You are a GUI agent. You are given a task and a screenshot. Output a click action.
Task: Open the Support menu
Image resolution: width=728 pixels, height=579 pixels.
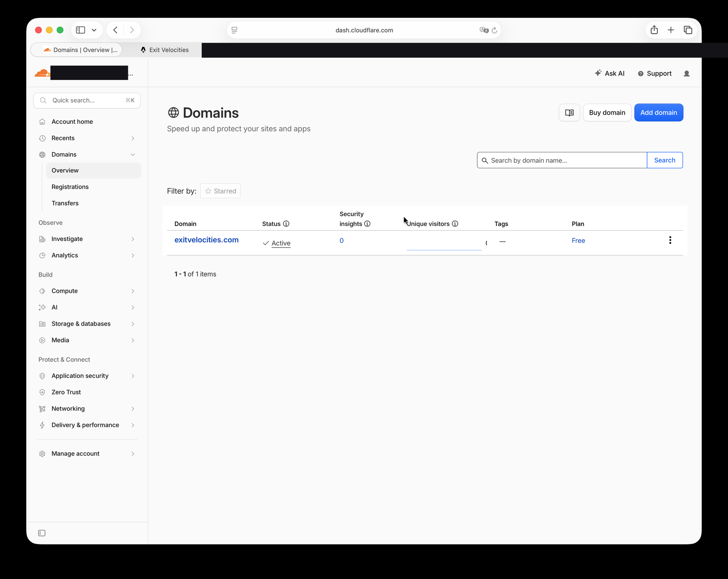click(x=654, y=73)
